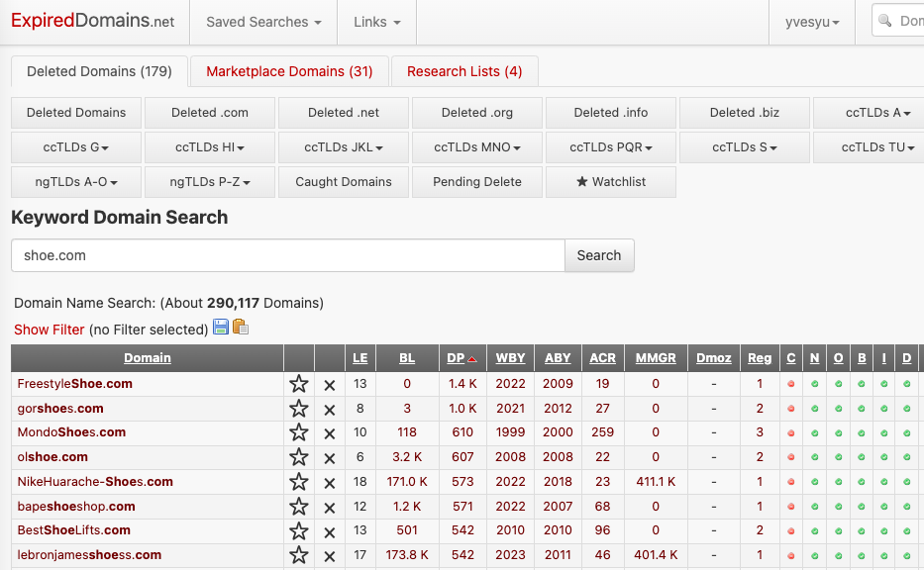Open lebronjamesshoess.com domain link
This screenshot has width=924, height=570.
[x=89, y=555]
